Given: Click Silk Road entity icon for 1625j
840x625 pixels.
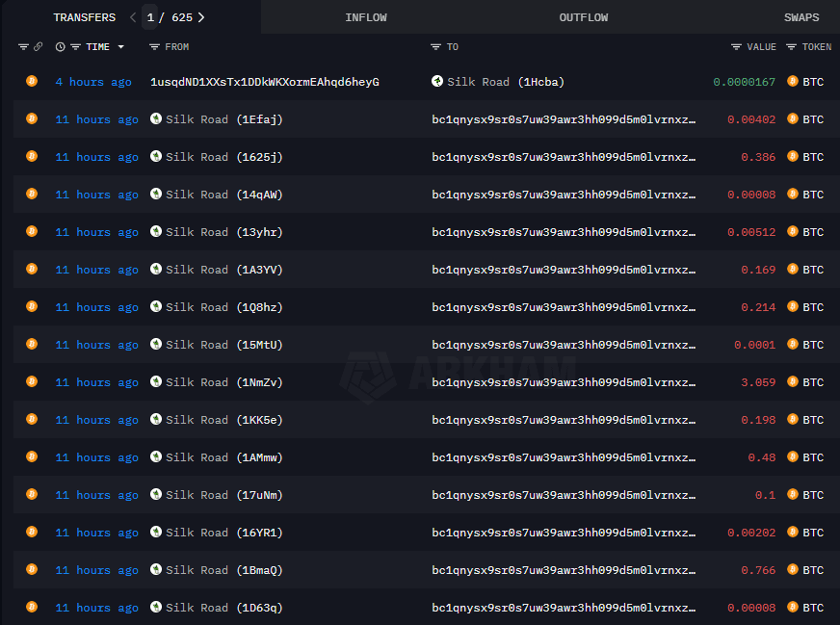Looking at the screenshot, I should click(x=156, y=157).
